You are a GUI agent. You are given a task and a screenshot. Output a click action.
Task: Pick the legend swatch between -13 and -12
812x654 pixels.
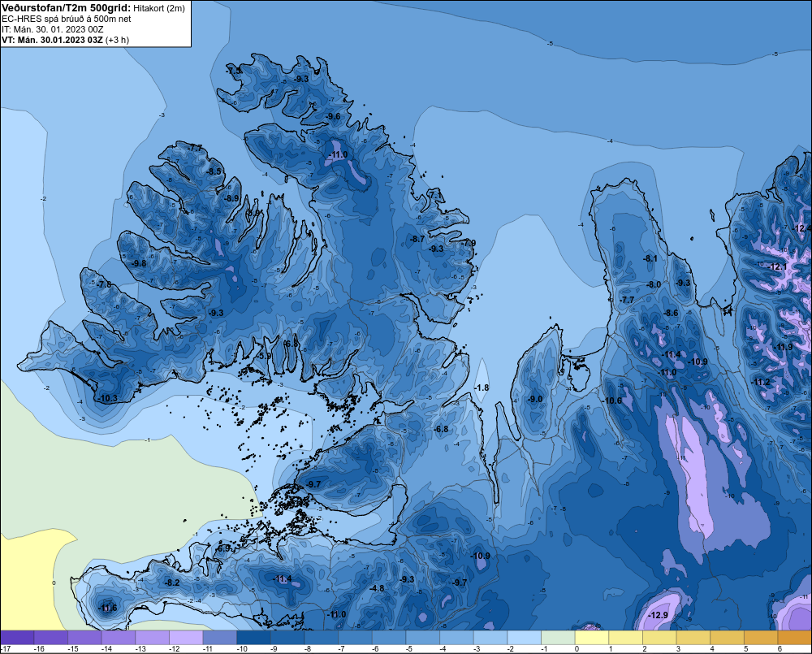click(x=153, y=638)
